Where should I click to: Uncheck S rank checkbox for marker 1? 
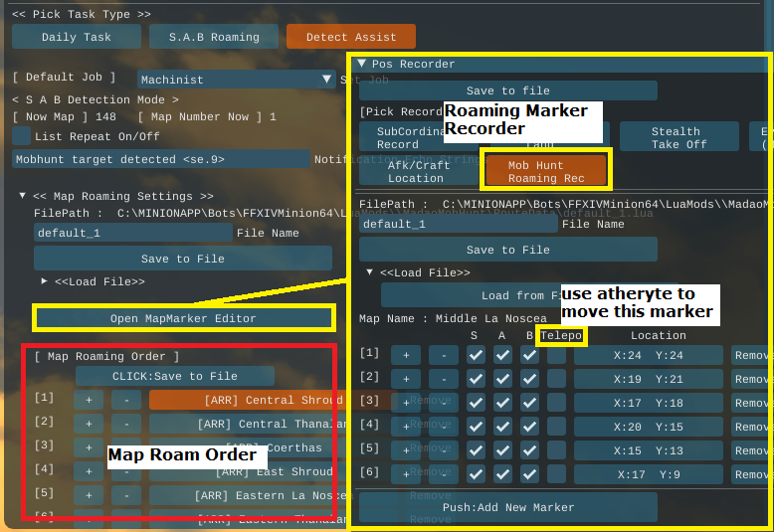coord(477,355)
